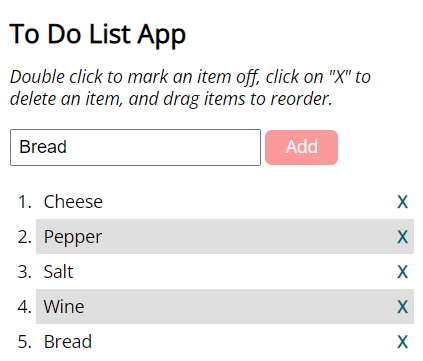423x361 pixels.
Task: Select the Pepper list item
Action: (225, 237)
